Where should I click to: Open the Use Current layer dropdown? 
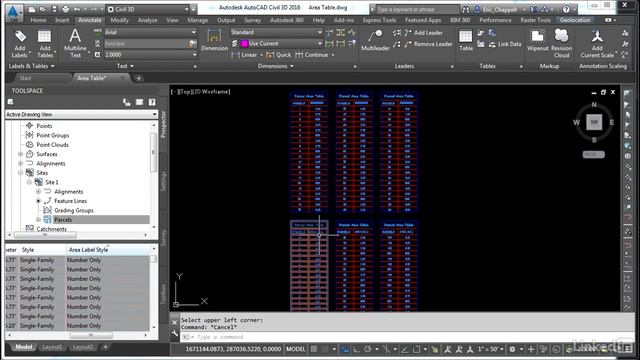point(320,43)
